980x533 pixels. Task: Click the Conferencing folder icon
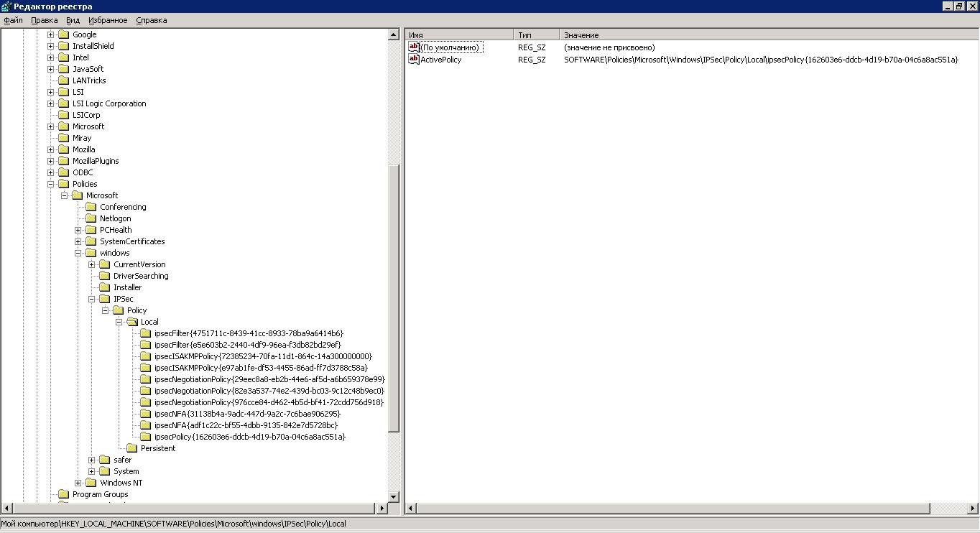click(91, 207)
